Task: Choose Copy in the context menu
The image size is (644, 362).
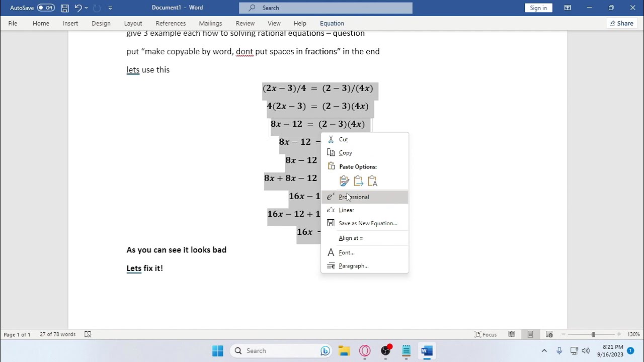Action: (365, 153)
